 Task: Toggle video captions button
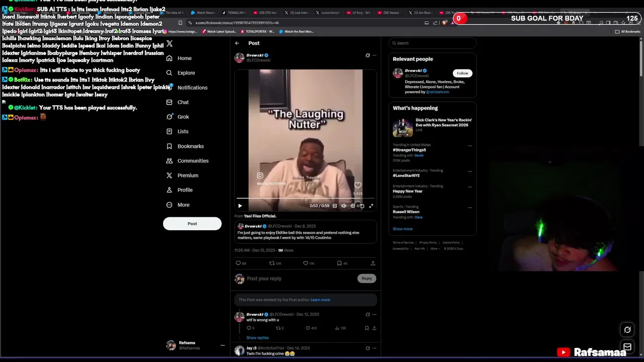(335, 206)
